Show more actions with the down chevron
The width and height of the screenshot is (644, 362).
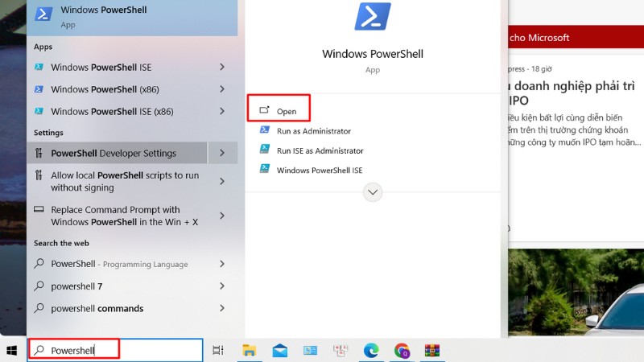coord(373,192)
